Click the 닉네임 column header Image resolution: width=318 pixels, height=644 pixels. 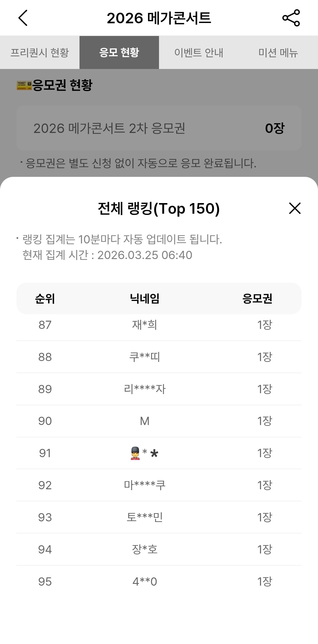pos(145,299)
